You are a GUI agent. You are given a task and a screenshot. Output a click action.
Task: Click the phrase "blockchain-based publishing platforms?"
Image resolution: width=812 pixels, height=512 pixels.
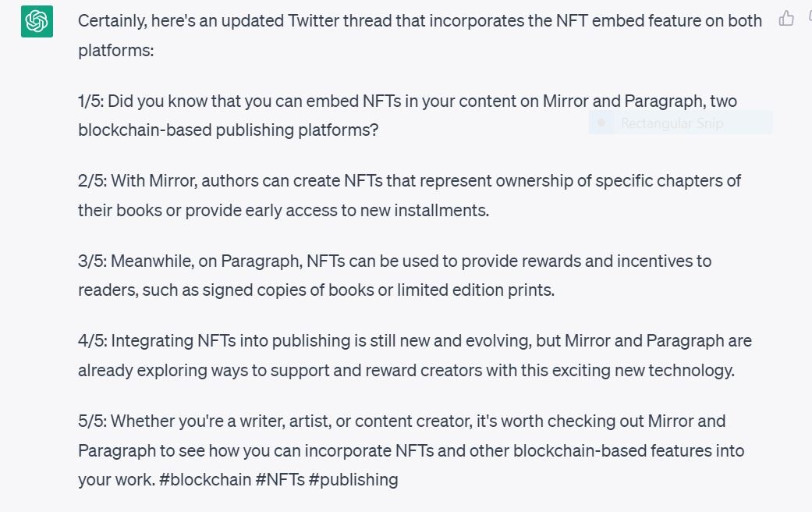[x=229, y=130]
